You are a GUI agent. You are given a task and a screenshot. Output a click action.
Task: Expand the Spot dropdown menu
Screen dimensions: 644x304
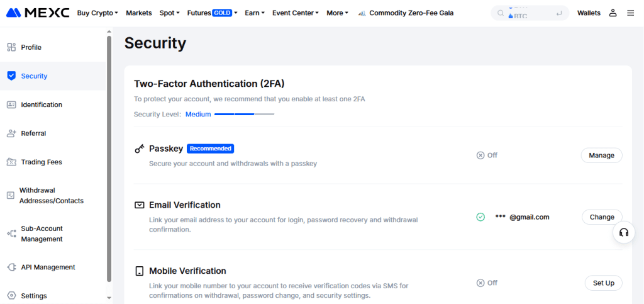point(169,13)
